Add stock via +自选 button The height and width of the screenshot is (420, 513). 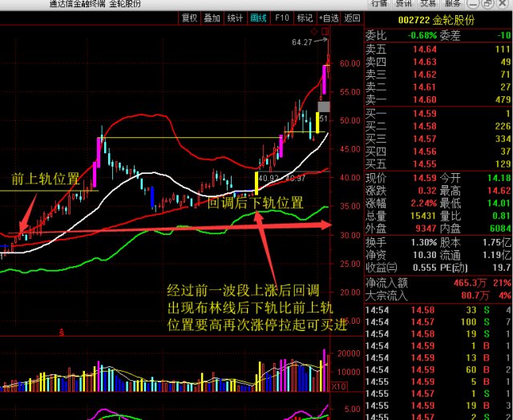pyautogui.click(x=329, y=17)
